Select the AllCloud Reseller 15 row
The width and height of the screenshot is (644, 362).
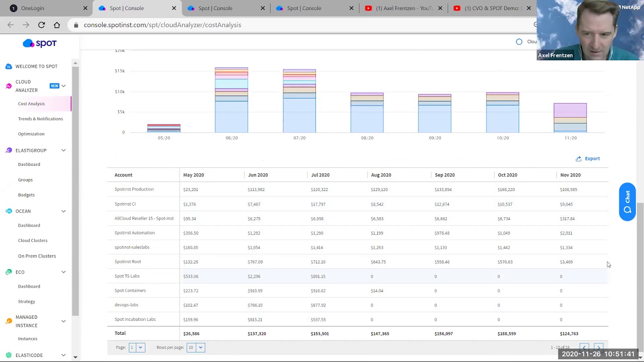[x=144, y=219]
